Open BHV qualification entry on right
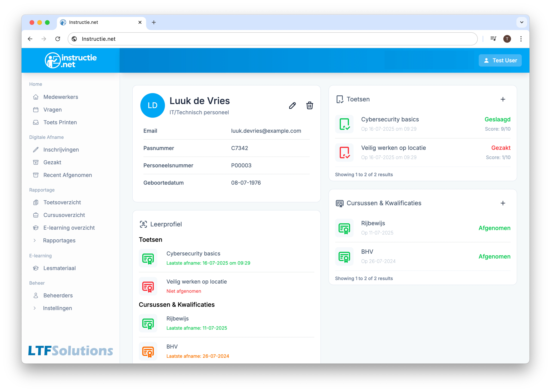Viewport: 551px width, 392px height. [x=423, y=256]
